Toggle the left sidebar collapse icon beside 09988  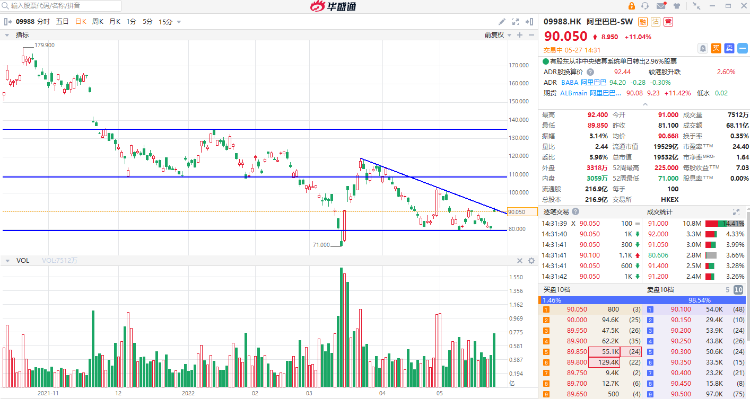(x=8, y=22)
